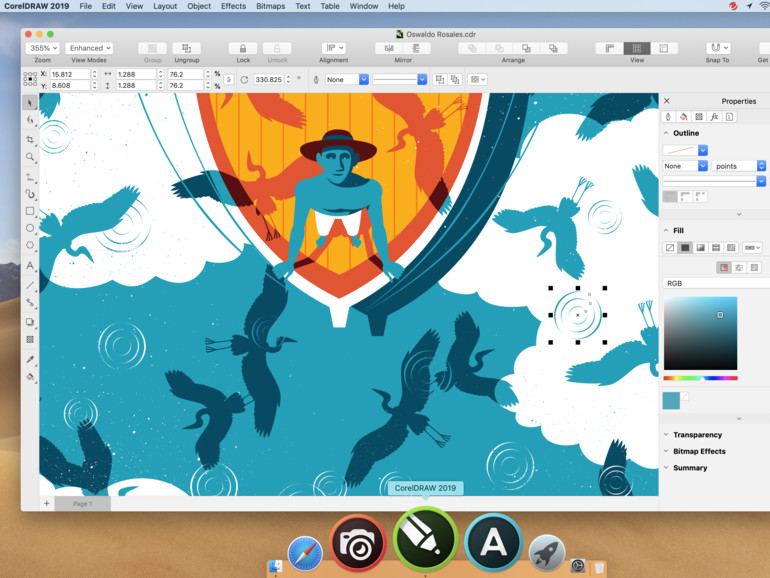Open the 355% zoom level dropdown
770x578 pixels.
click(42, 48)
